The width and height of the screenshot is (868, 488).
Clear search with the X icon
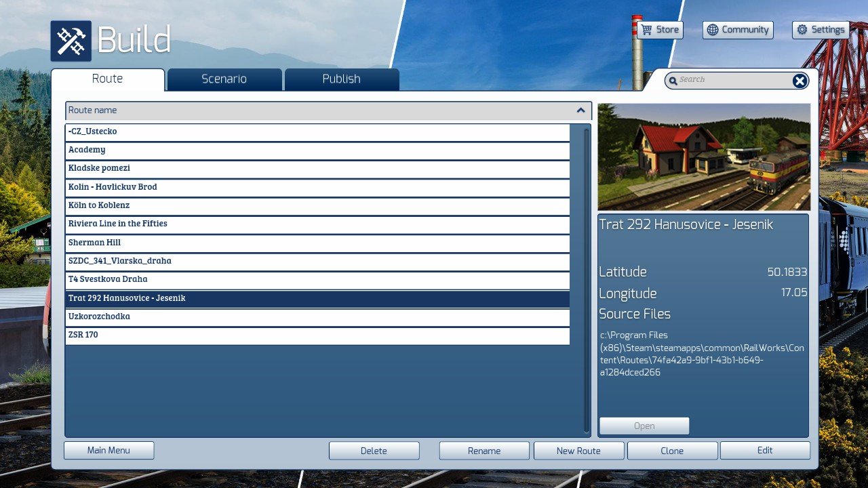[x=800, y=81]
